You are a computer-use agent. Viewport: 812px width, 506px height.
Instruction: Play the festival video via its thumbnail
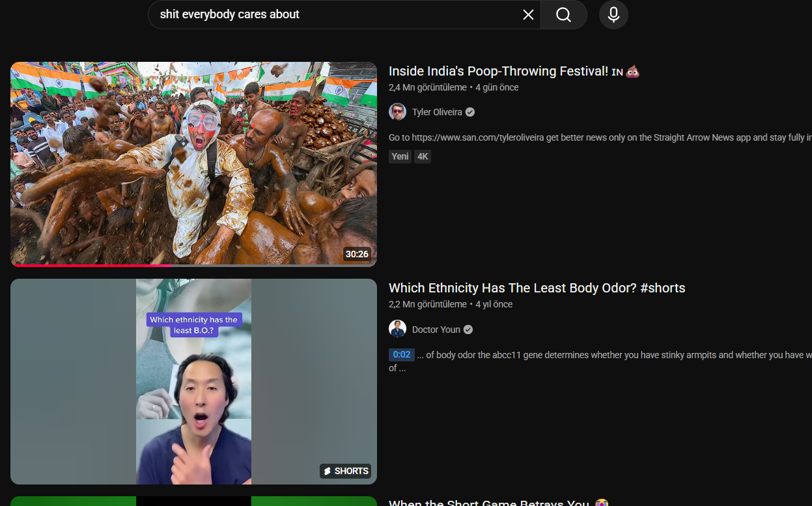(193, 163)
